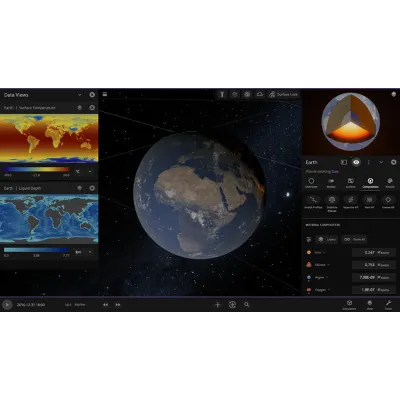
Task: Close the Liquid Depth data view
Action: point(92,188)
